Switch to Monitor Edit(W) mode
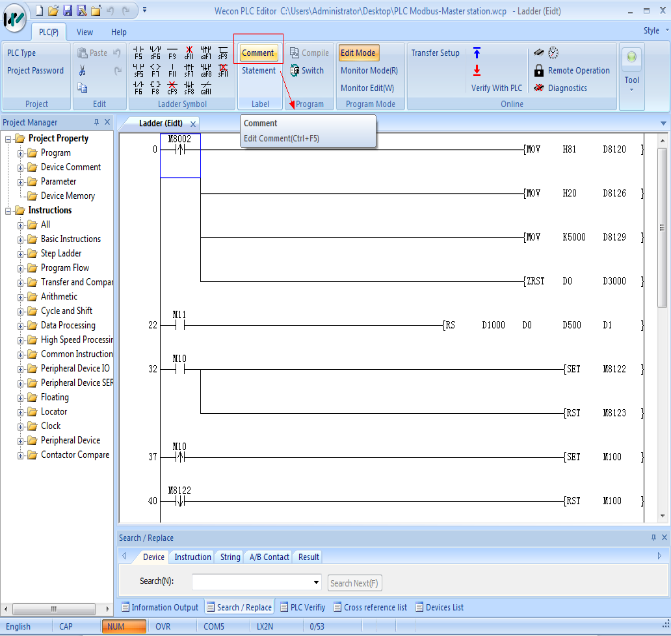This screenshot has width=671, height=636. coord(367,88)
